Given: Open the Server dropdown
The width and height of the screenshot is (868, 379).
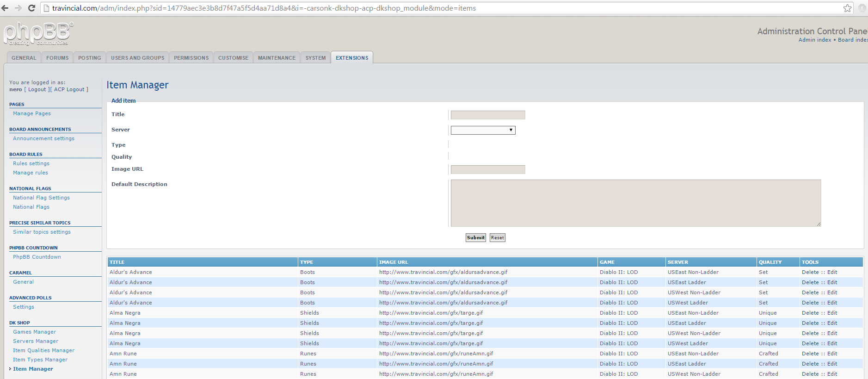Looking at the screenshot, I should [x=483, y=130].
